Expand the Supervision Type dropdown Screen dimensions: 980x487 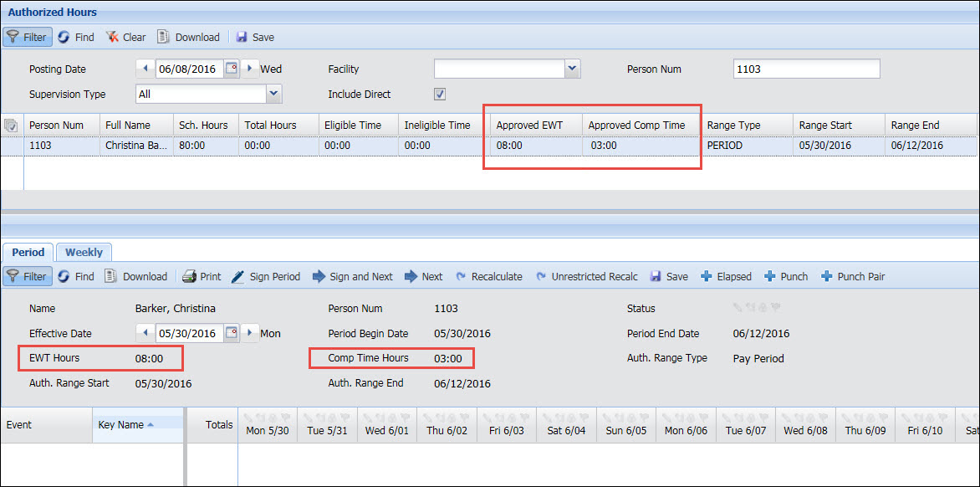point(273,94)
